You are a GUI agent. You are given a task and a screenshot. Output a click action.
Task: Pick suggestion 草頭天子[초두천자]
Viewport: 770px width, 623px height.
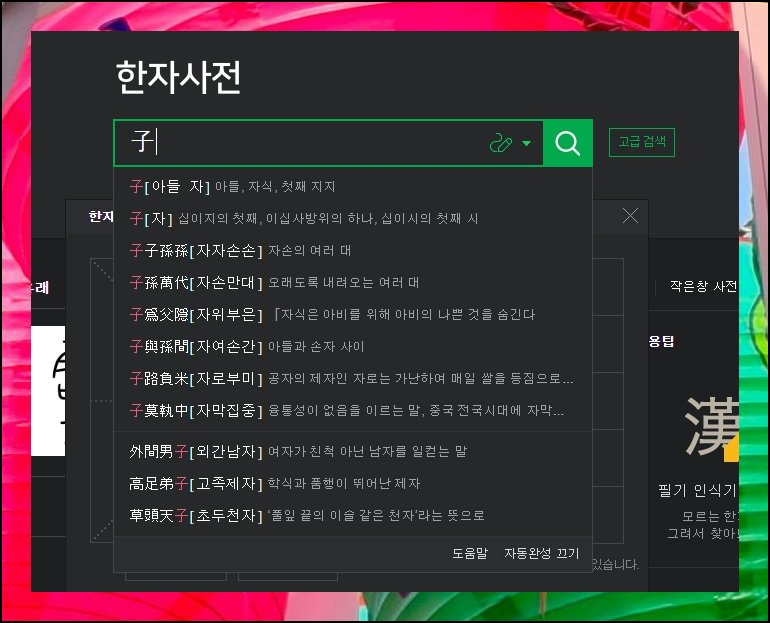pyautogui.click(x=353, y=515)
